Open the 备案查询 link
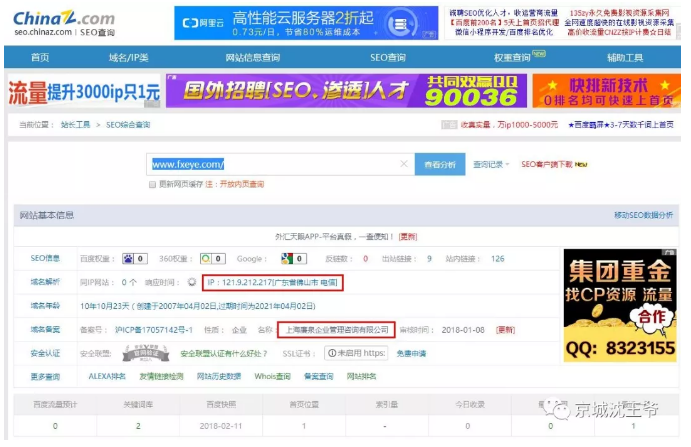This screenshot has height=447, width=691. pos(319,376)
